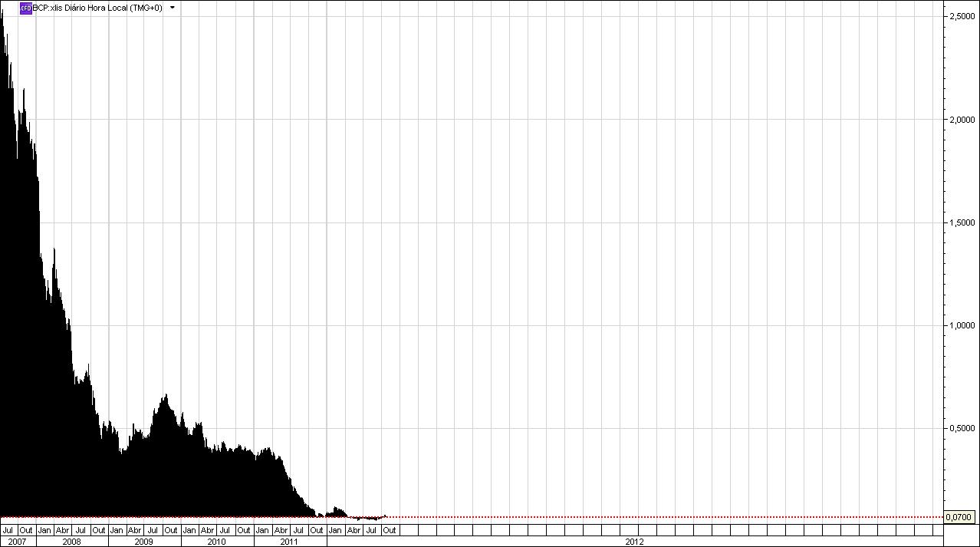
Task: Select the 2008 year label on time axis
Action: tap(71, 541)
